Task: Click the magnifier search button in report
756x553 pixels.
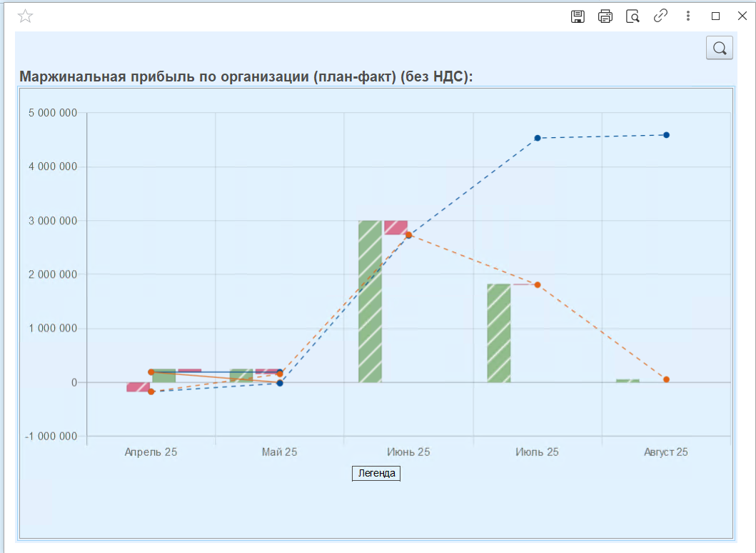Action: point(720,48)
